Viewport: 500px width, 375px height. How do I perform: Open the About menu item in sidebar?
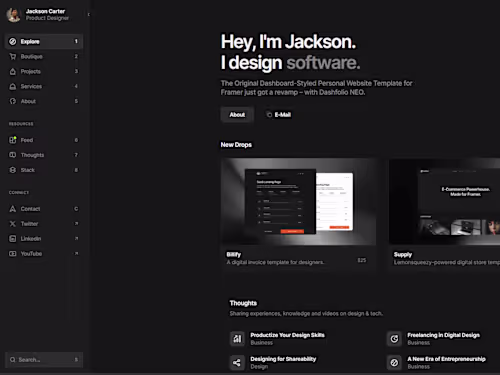click(44, 101)
